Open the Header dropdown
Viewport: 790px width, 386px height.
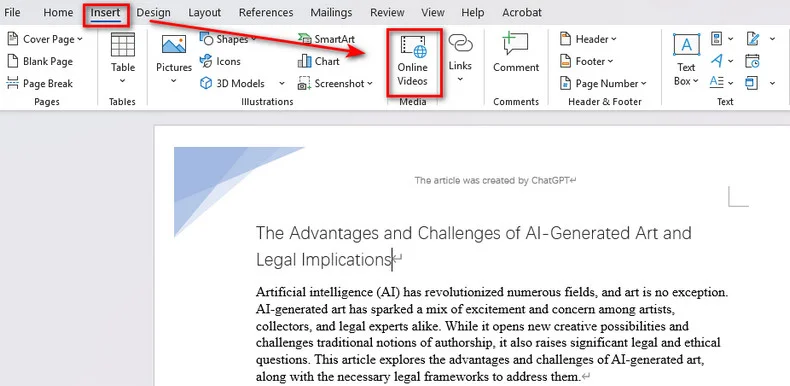pos(588,39)
